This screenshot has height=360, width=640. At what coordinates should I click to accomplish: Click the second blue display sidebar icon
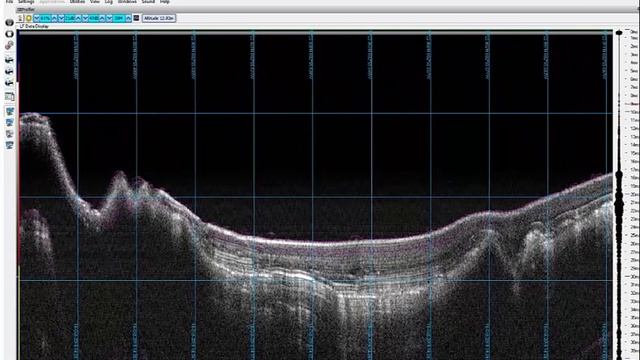[x=9, y=122]
